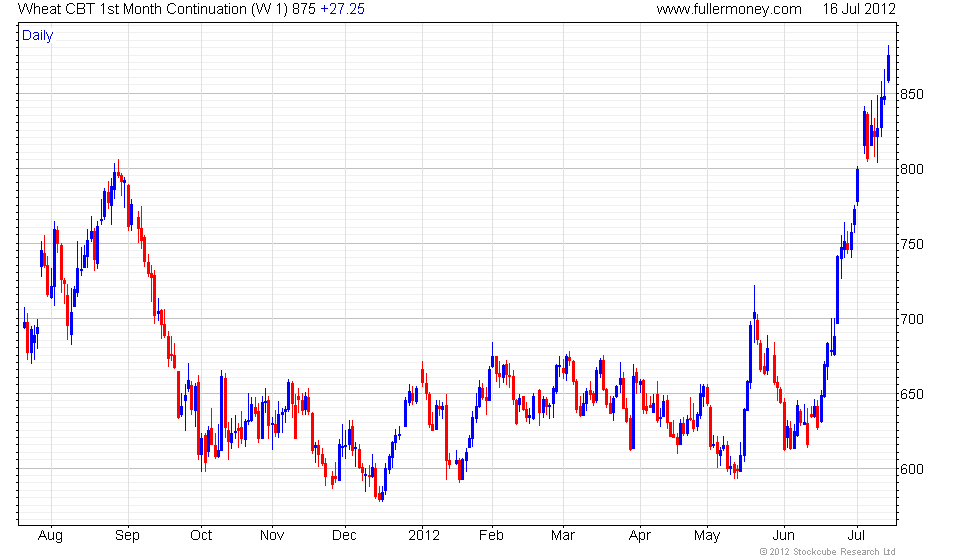Click the 'Feb' month label
The height and width of the screenshot is (560, 980).
491,536
